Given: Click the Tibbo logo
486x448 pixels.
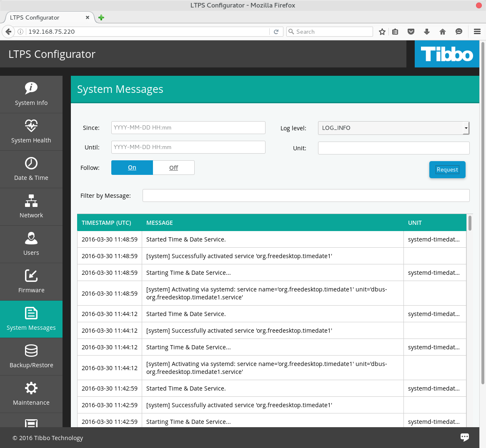Looking at the screenshot, I should (x=447, y=54).
